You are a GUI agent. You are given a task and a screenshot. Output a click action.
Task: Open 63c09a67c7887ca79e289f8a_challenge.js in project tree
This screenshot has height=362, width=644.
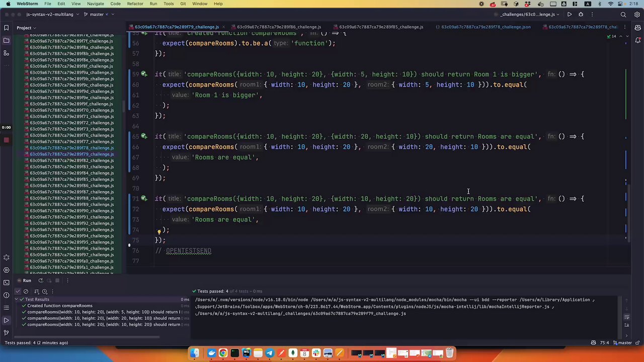[x=71, y=47]
